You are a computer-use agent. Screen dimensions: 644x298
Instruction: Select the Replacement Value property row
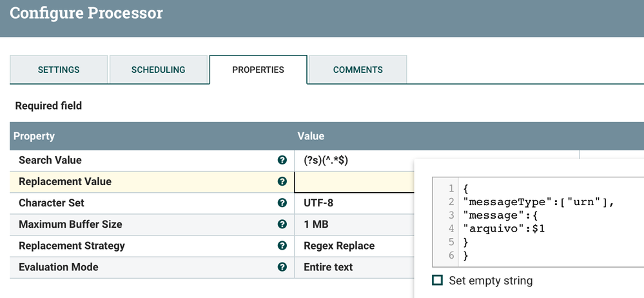click(x=65, y=181)
